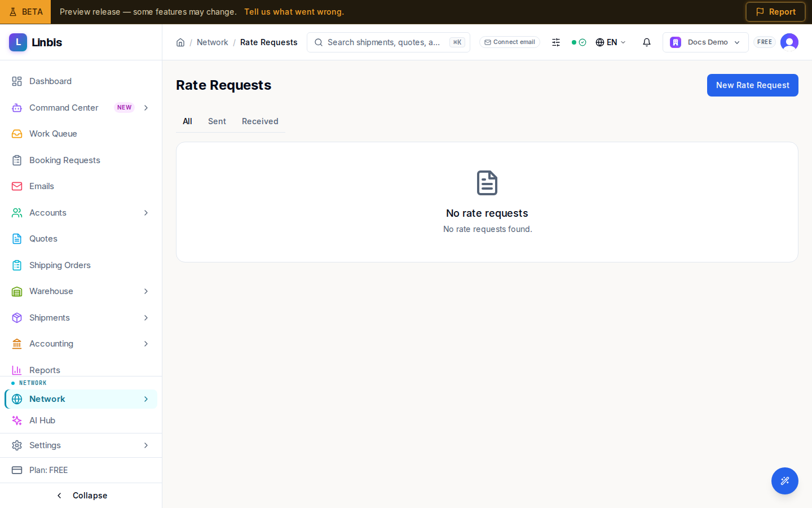Click Tell us what went wrong link
The width and height of the screenshot is (812, 508).
pyautogui.click(x=294, y=12)
